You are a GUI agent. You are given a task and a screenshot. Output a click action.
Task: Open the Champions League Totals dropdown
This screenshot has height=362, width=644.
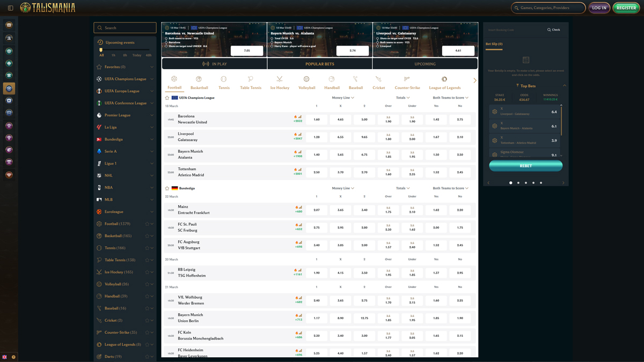(x=402, y=98)
